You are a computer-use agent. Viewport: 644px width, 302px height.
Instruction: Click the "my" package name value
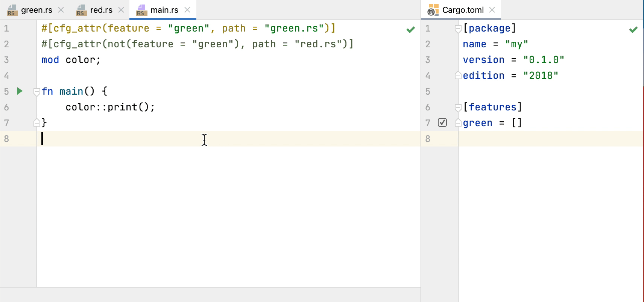(516, 44)
